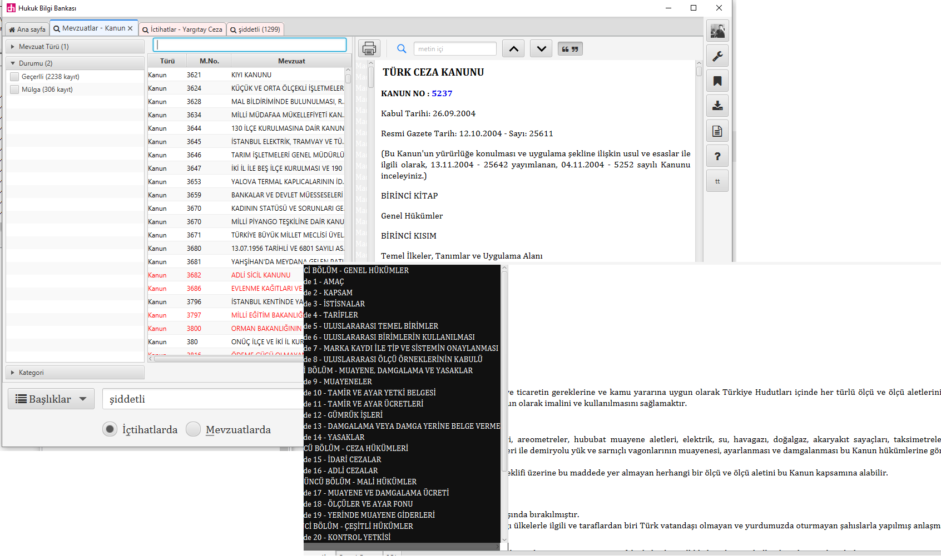The image size is (941, 560).
Task: Collapse the Durumu filter section
Action: [13, 63]
